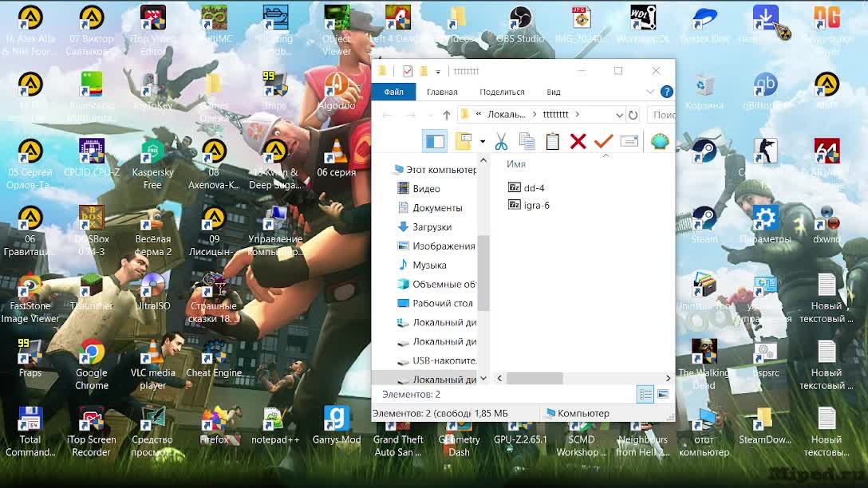Click the folder options icon in toolbar
This screenshot has width=868, height=488.
(464, 142)
